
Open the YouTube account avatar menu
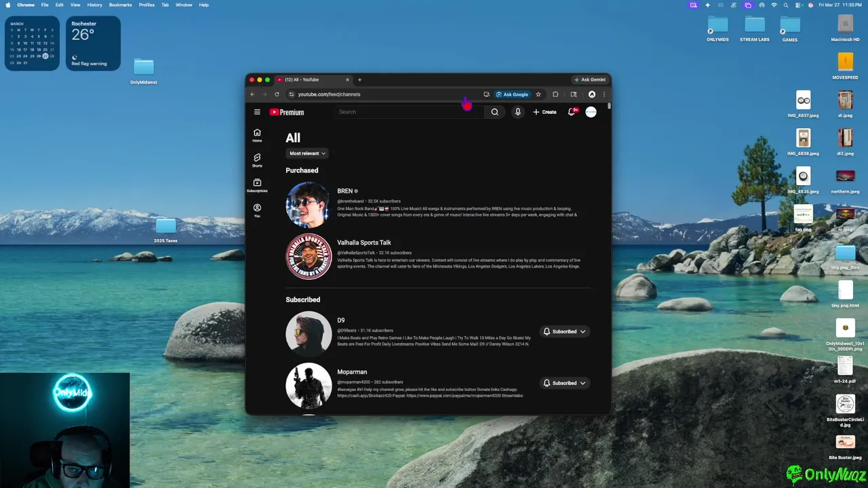click(591, 112)
